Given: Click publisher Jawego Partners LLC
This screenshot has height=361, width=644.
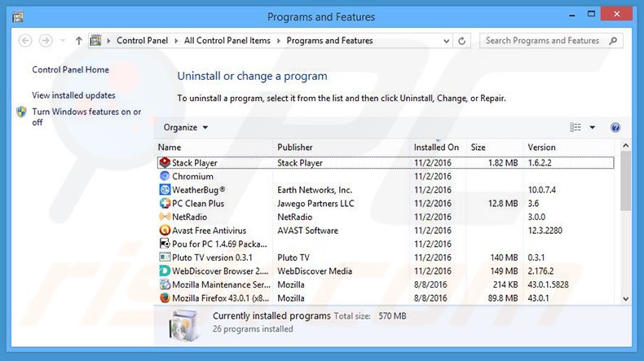Looking at the screenshot, I should click(x=315, y=204).
